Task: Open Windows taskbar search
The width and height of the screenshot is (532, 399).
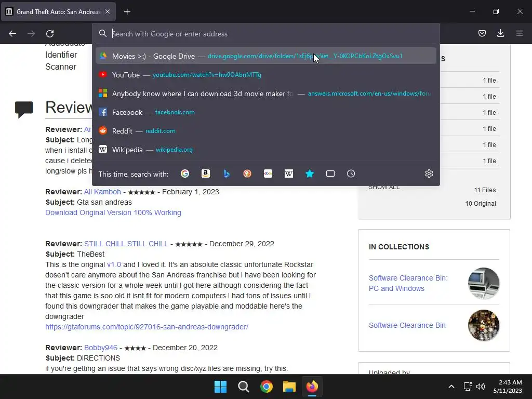Action: point(244,387)
